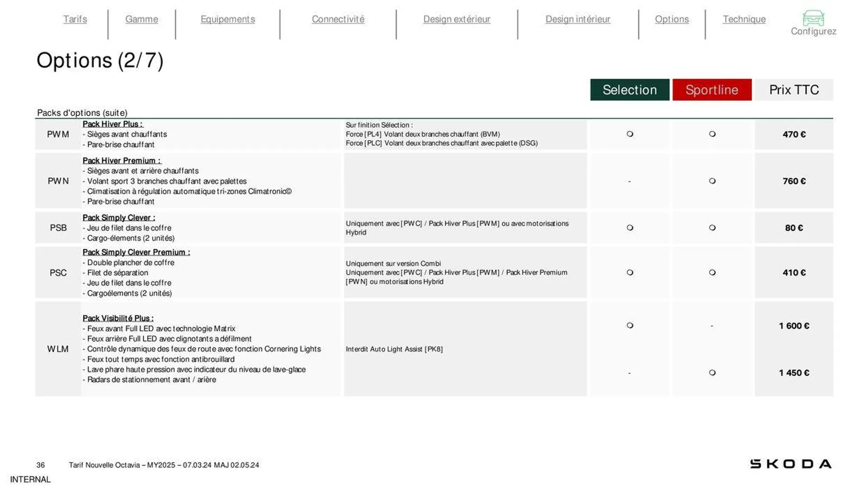Click the PWN code cell

(x=58, y=181)
